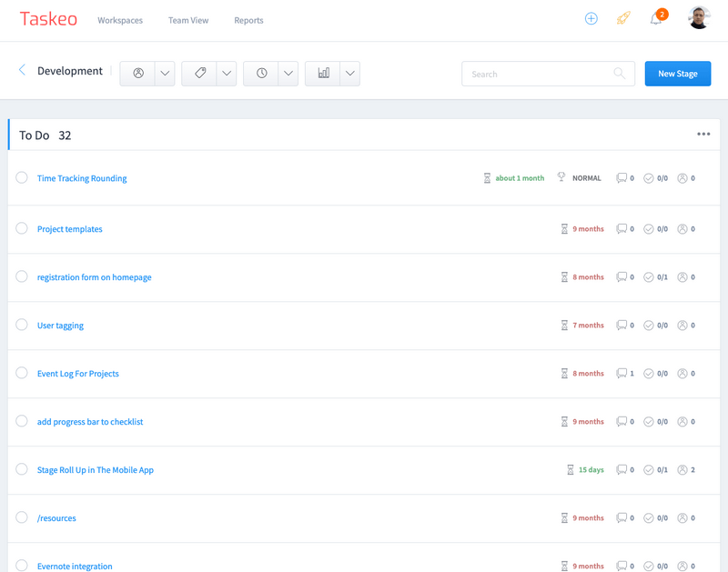This screenshot has width=728, height=572.
Task: Expand the assignee filter dropdown arrow
Action: [x=165, y=74]
